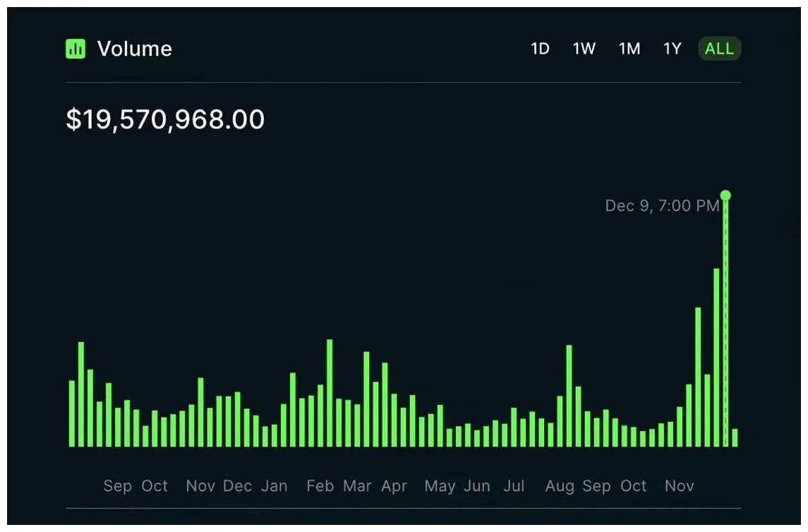808x532 pixels.
Task: Switch to the 1D time range
Action: 540,49
